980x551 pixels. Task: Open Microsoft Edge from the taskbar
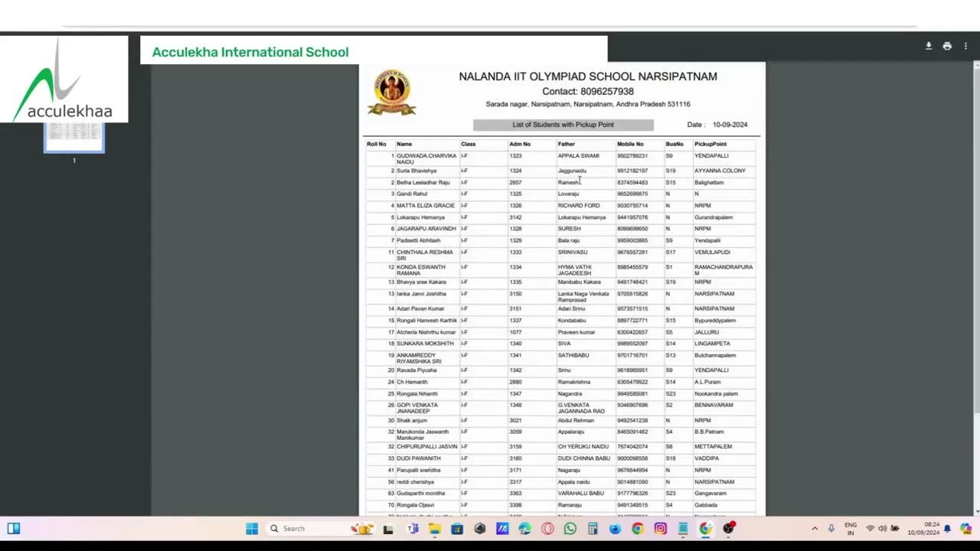point(524,528)
